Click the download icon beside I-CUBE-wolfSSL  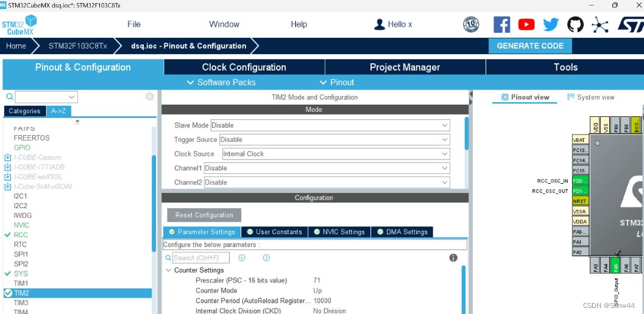[x=8, y=176]
